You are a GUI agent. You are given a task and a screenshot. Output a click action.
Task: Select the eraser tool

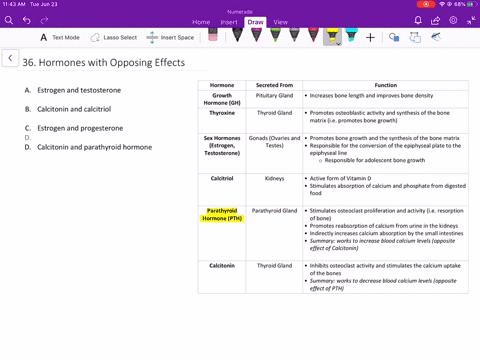pos(213,35)
